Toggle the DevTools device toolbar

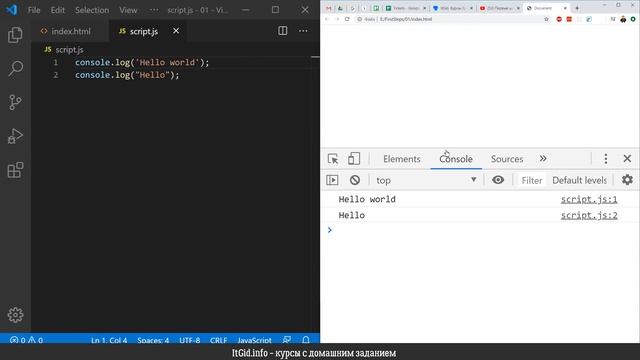point(354,159)
